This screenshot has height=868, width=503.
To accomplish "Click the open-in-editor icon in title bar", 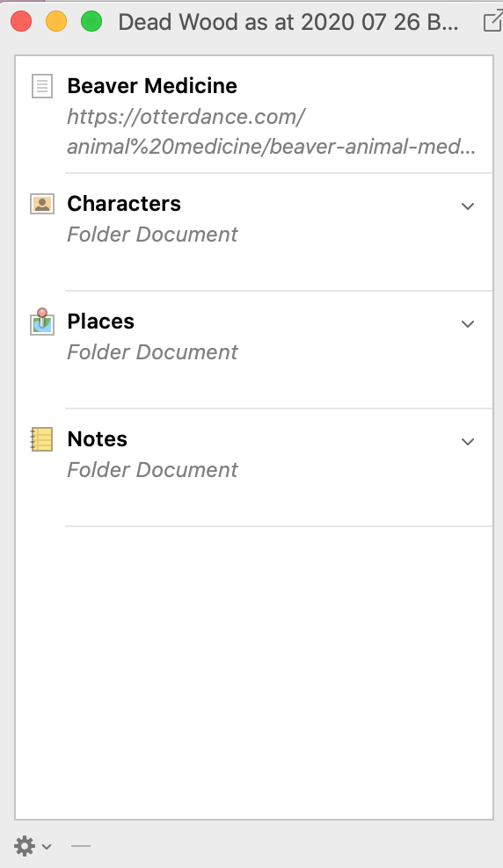I will pos(492,22).
